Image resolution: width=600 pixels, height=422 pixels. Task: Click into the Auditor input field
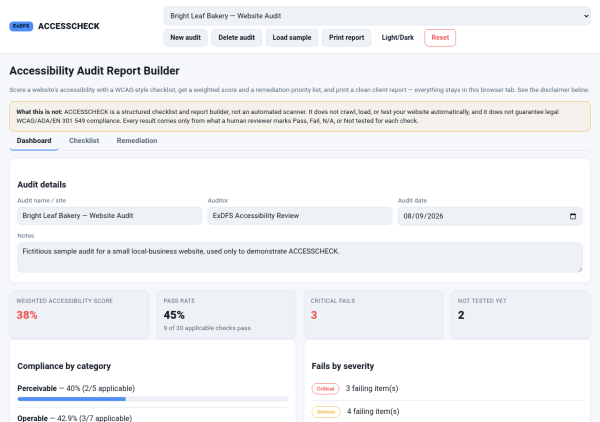[300, 216]
